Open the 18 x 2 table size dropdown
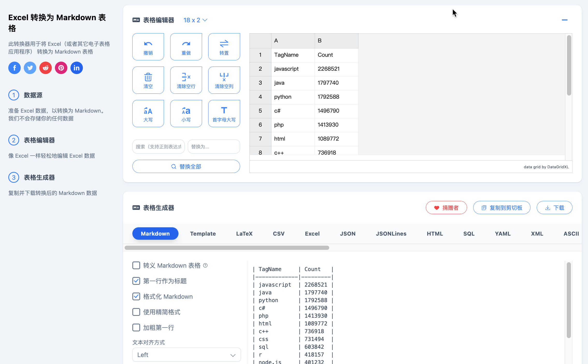Screen dimensions: 588x364 [x=195, y=20]
